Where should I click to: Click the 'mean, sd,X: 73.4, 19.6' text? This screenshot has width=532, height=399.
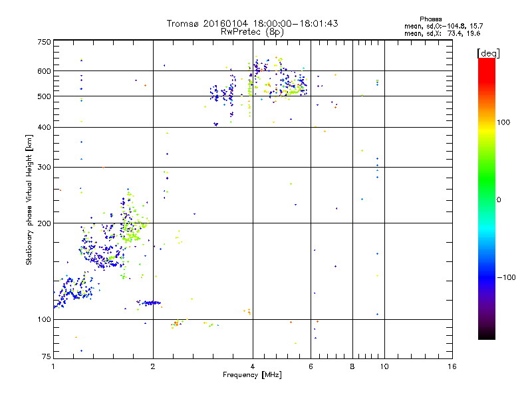[x=442, y=33]
